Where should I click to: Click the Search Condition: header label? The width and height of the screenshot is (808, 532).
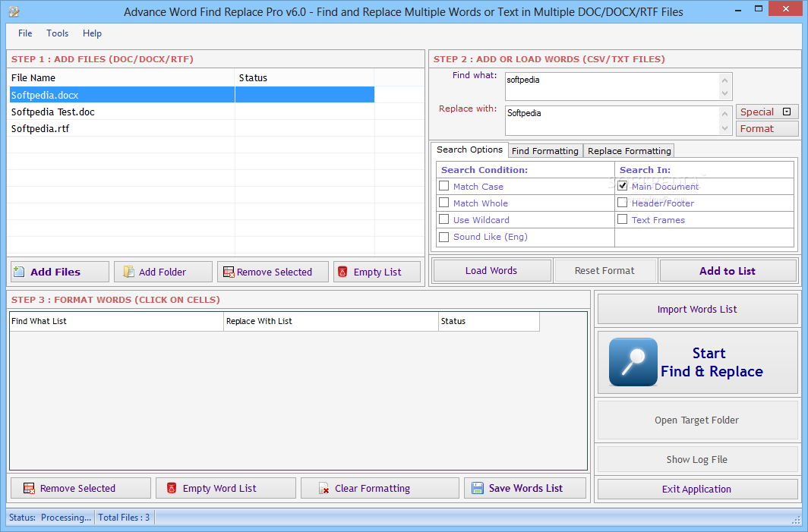coord(484,170)
